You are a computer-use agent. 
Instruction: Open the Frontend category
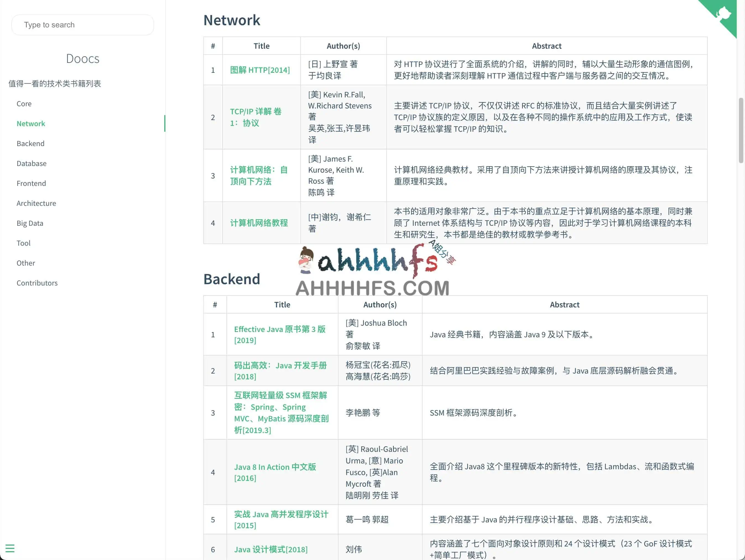31,183
